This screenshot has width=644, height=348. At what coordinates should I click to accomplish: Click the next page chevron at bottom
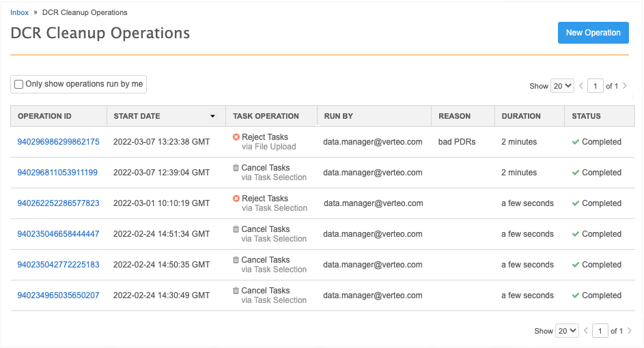point(628,330)
